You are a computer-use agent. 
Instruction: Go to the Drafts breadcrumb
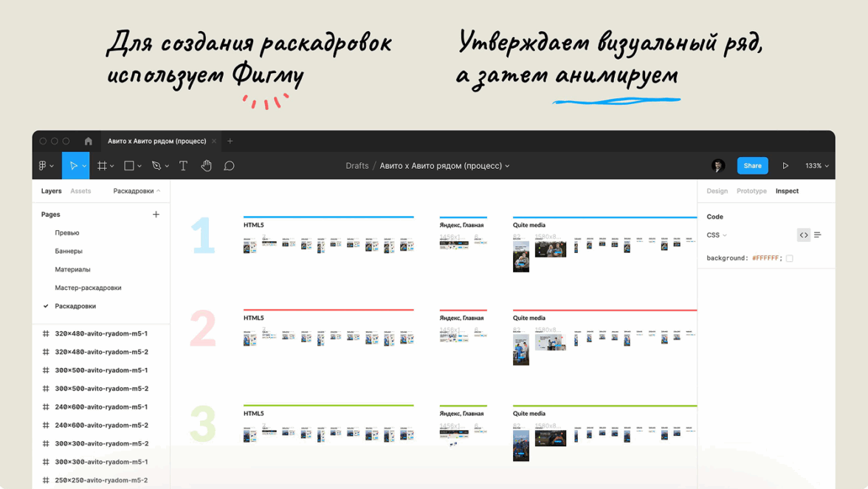[x=357, y=165]
